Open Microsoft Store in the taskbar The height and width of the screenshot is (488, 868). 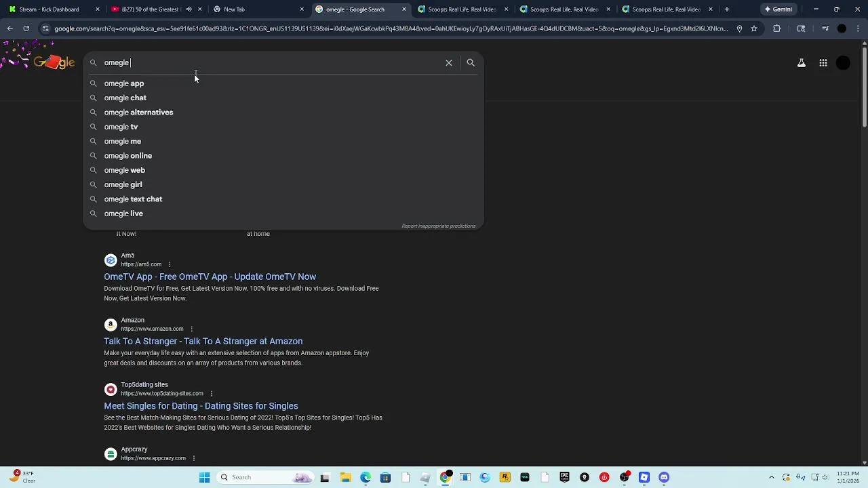385,477
